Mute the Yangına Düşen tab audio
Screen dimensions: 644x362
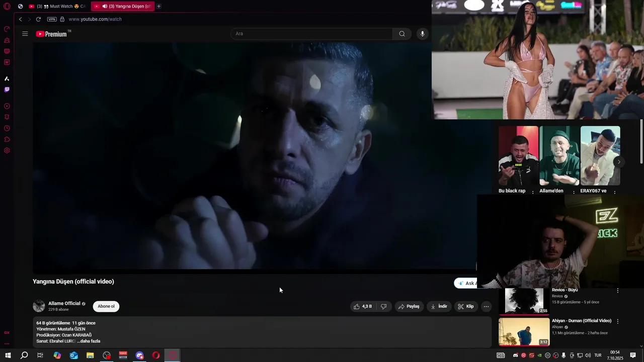(x=105, y=7)
